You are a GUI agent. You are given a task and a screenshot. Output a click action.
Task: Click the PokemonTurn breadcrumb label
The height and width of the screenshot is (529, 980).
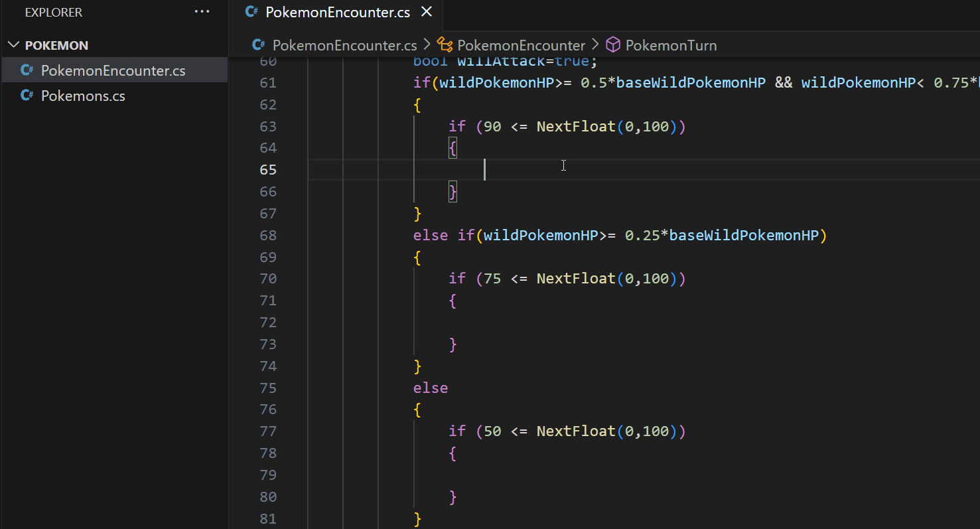click(672, 44)
